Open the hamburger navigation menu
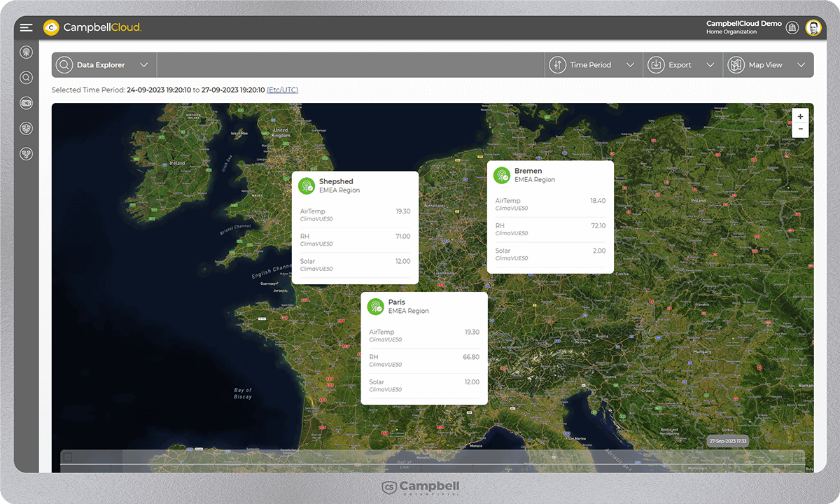The width and height of the screenshot is (840, 504). 26,27
